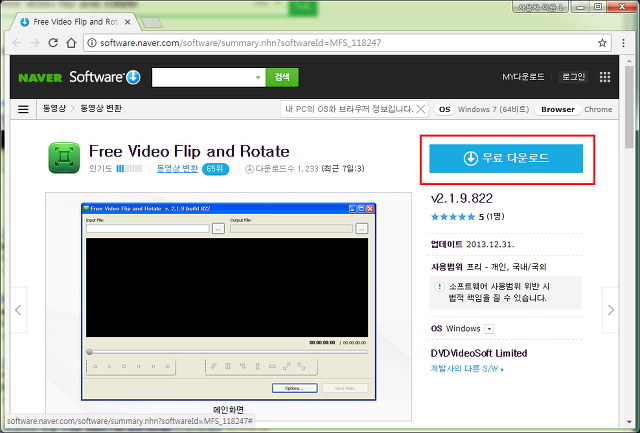Click the Free Video Flip and Rotate heading
This screenshot has width=640, height=433.
189,151
